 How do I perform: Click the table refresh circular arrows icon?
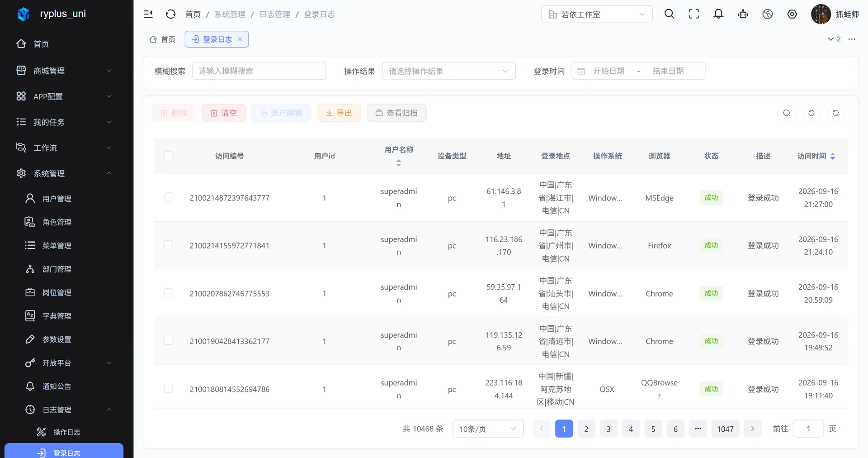tap(835, 113)
